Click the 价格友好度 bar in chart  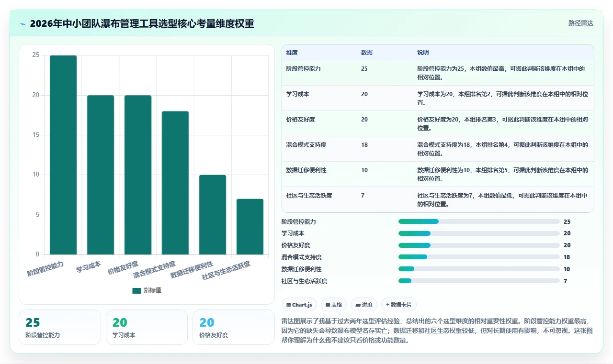(138, 175)
